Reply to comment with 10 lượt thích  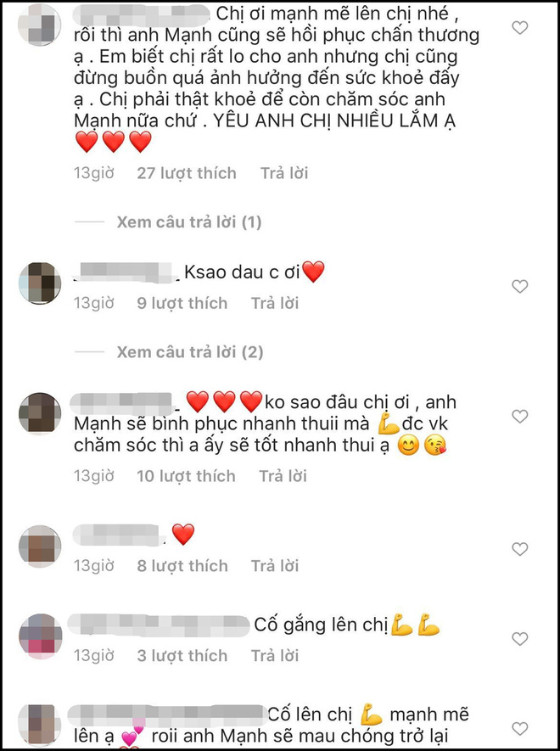(283, 476)
